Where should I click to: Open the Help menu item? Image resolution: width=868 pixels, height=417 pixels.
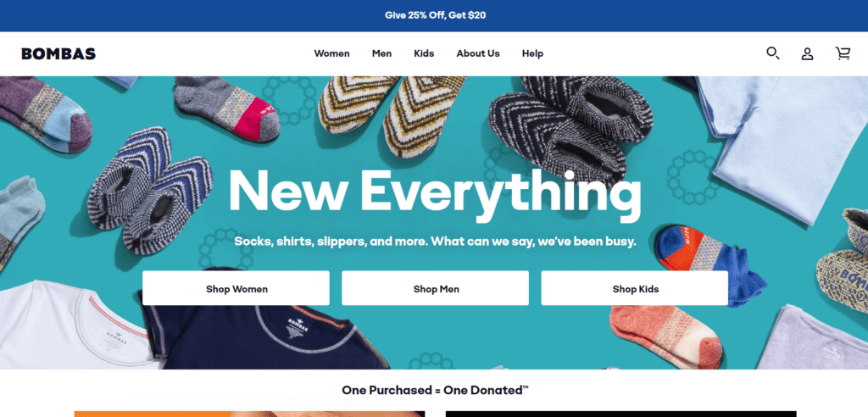coord(532,53)
